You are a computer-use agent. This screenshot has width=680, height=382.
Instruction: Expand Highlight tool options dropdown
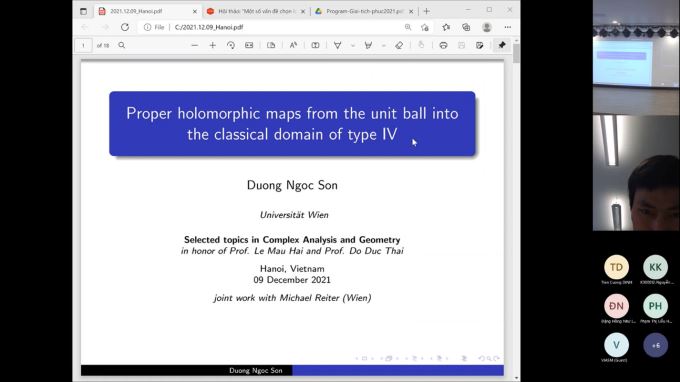coord(383,45)
